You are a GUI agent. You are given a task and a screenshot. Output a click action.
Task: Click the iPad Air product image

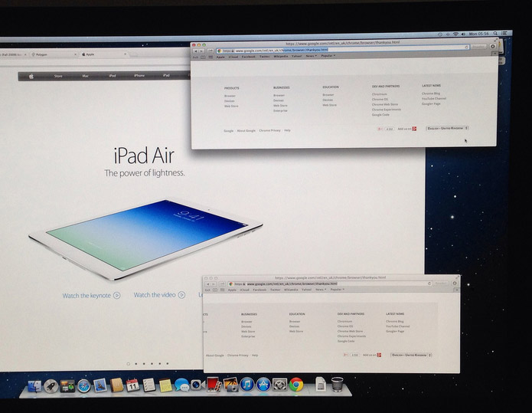[146, 239]
